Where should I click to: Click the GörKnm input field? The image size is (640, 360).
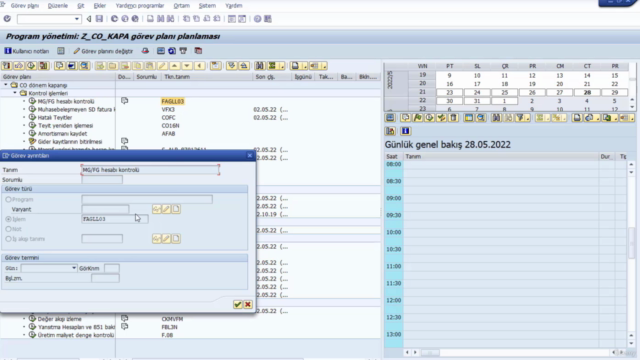[x=112, y=268]
